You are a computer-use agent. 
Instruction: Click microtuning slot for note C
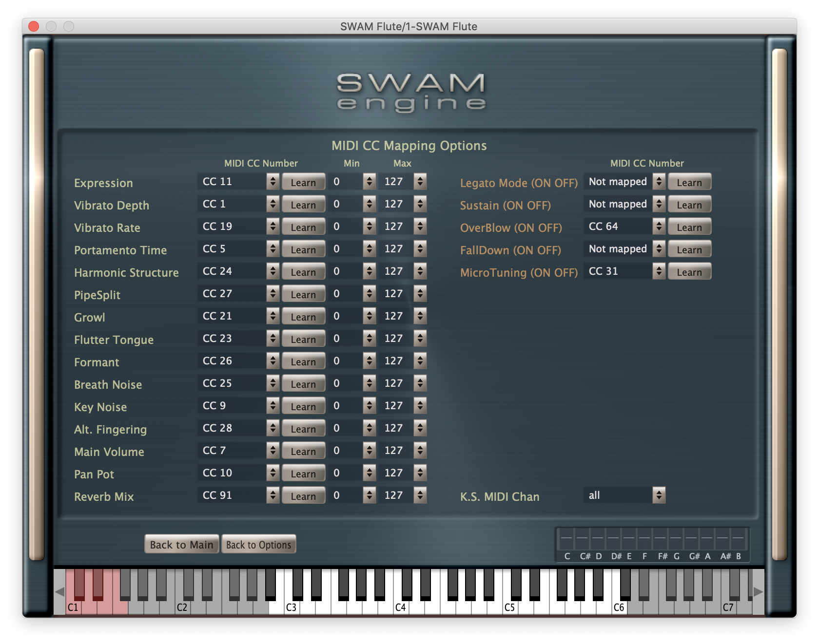pyautogui.click(x=566, y=538)
